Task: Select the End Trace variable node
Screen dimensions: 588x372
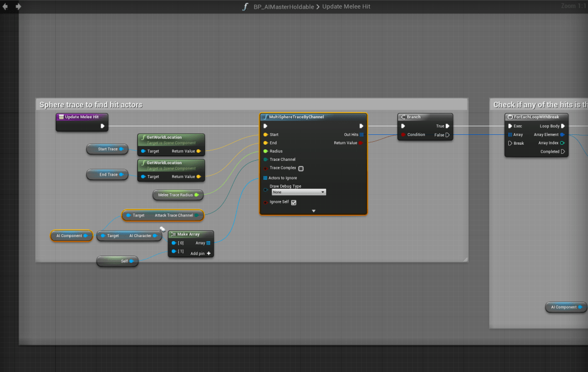Action: (x=107, y=175)
